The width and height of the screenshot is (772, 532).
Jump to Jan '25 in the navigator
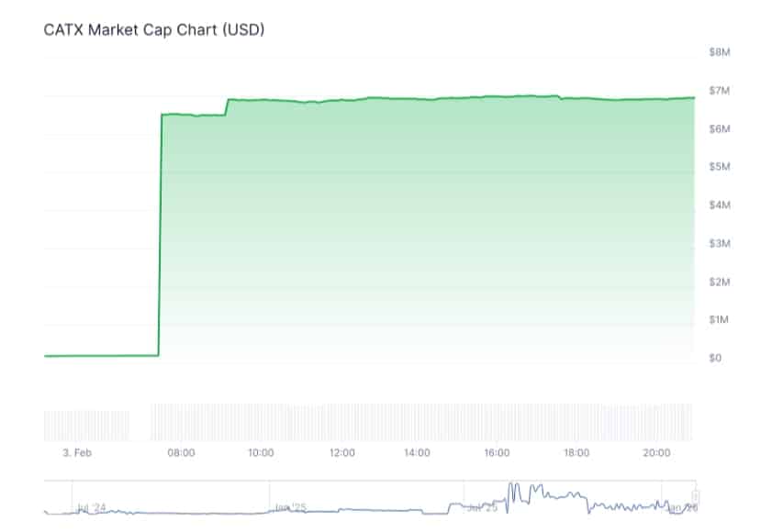[x=290, y=506]
